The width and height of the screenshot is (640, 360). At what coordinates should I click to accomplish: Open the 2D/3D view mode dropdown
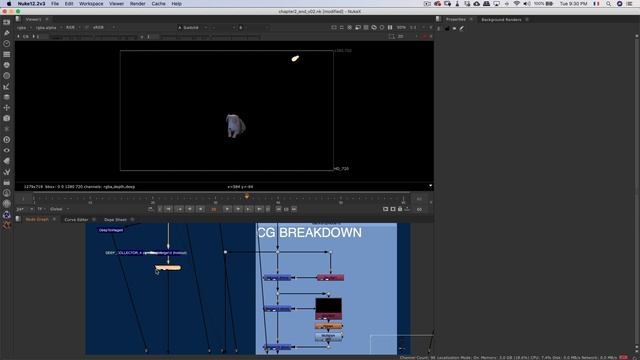[x=407, y=36]
